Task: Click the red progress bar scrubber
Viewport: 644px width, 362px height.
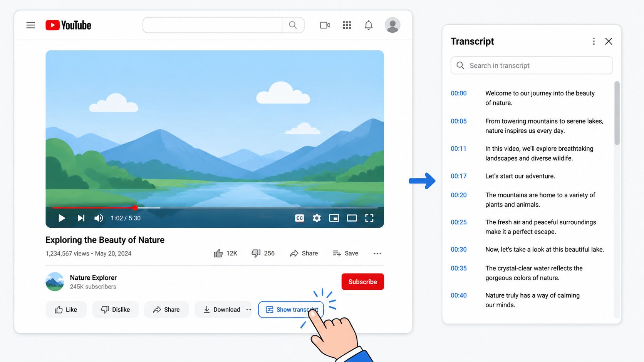Action: tap(135, 208)
